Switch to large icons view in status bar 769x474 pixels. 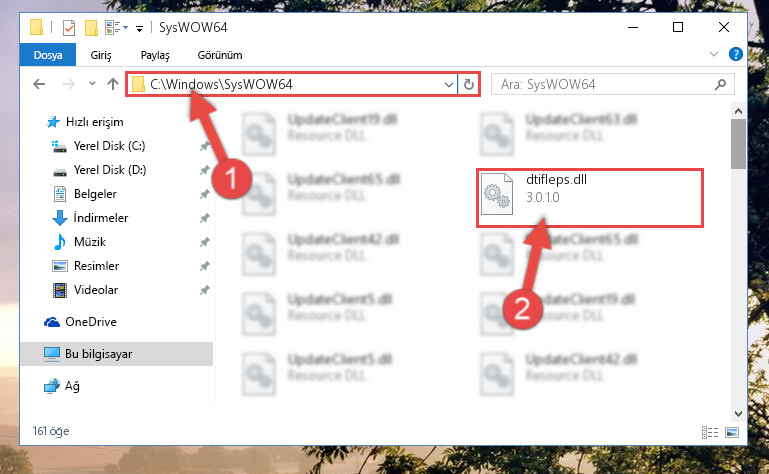[732, 432]
